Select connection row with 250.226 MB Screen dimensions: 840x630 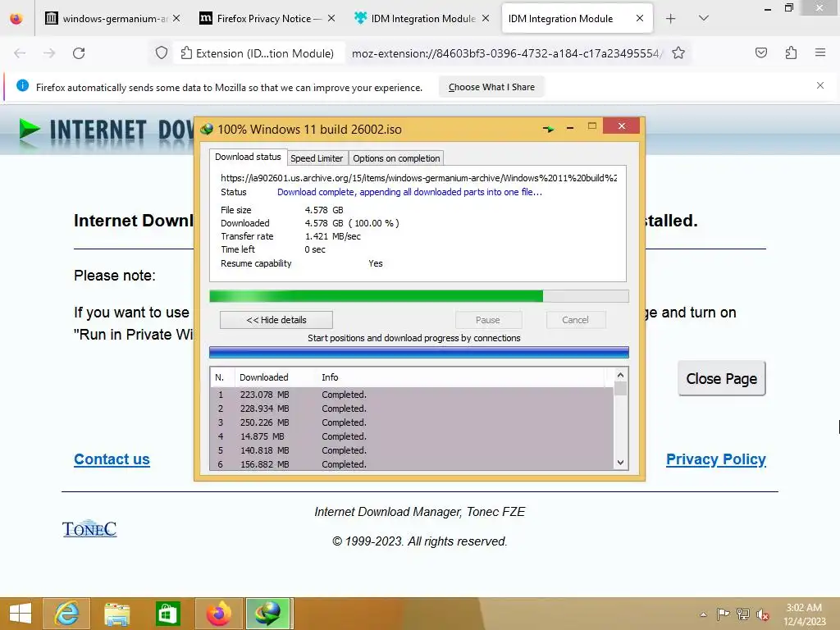(x=412, y=422)
